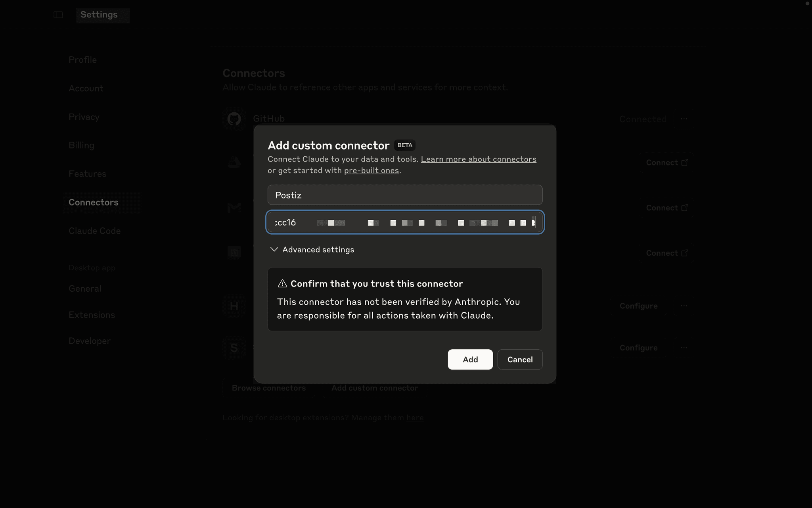Screen dimensions: 812x508
Task: Open the Billing section
Action: (x=81, y=145)
